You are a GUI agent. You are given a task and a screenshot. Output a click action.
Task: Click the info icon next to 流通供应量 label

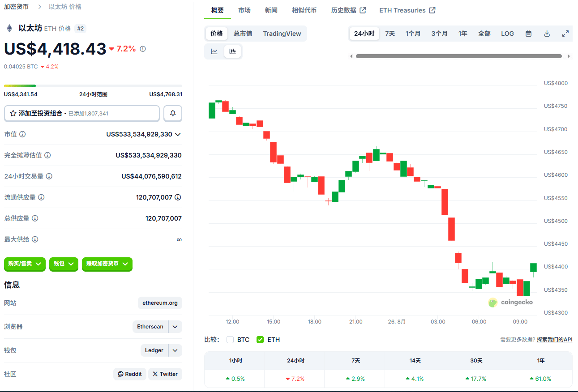[x=41, y=197]
